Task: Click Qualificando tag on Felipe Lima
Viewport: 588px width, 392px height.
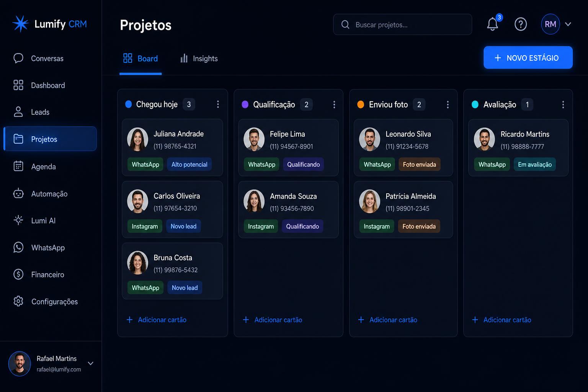Action: [x=304, y=164]
